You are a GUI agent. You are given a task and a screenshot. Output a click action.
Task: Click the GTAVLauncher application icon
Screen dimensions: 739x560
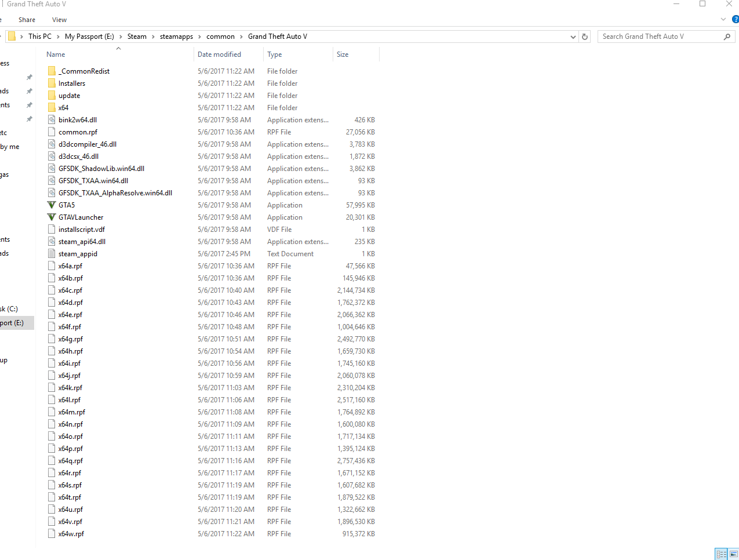52,217
